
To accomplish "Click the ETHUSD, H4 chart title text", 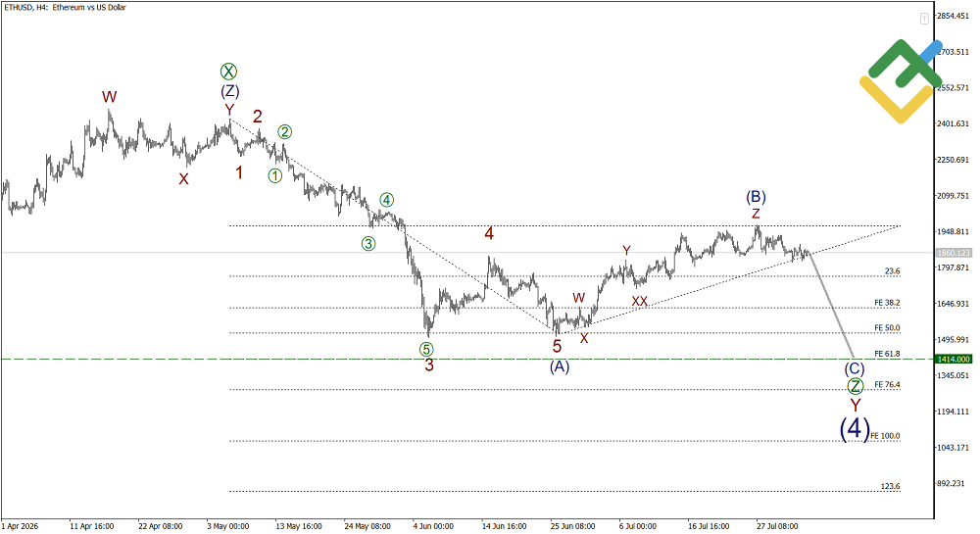I will [x=65, y=8].
